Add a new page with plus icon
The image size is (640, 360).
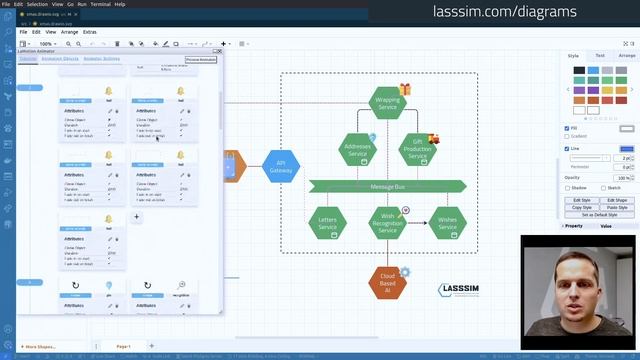152,346
